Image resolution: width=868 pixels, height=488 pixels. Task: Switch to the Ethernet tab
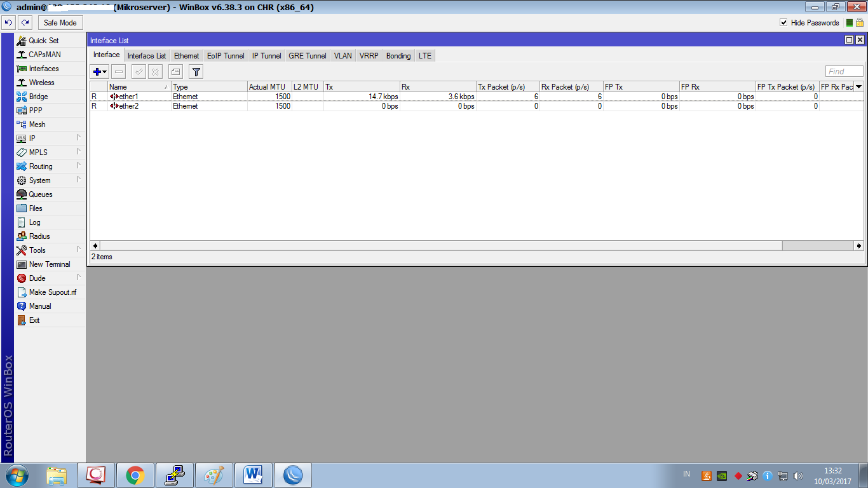tap(186, 56)
